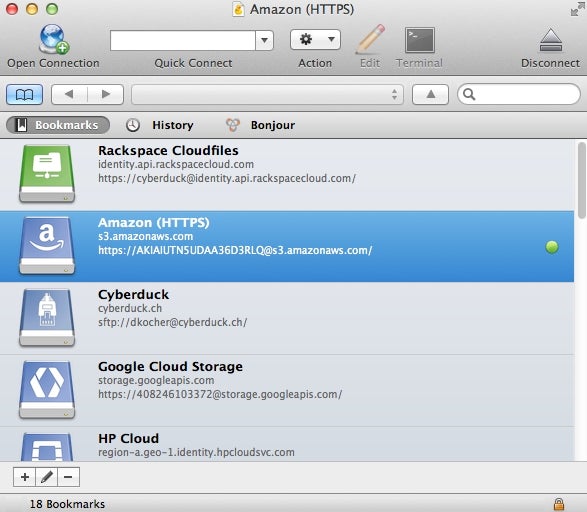Toggle the bookmarks book view button
Image resolution: width=587 pixels, height=512 pixels.
pyautogui.click(x=24, y=94)
